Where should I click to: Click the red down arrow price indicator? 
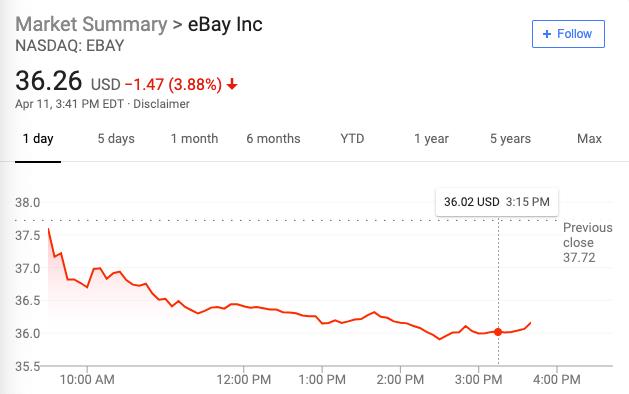(x=232, y=84)
